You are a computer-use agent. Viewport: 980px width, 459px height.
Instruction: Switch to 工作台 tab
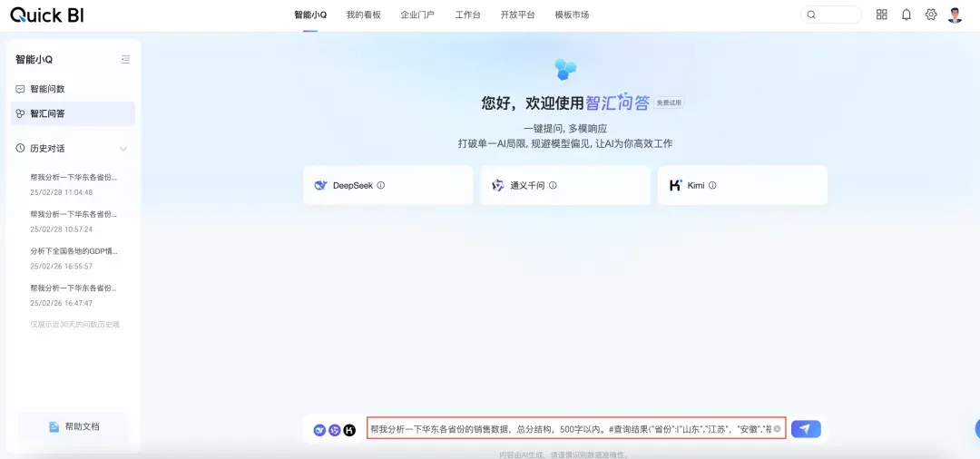coord(467,15)
